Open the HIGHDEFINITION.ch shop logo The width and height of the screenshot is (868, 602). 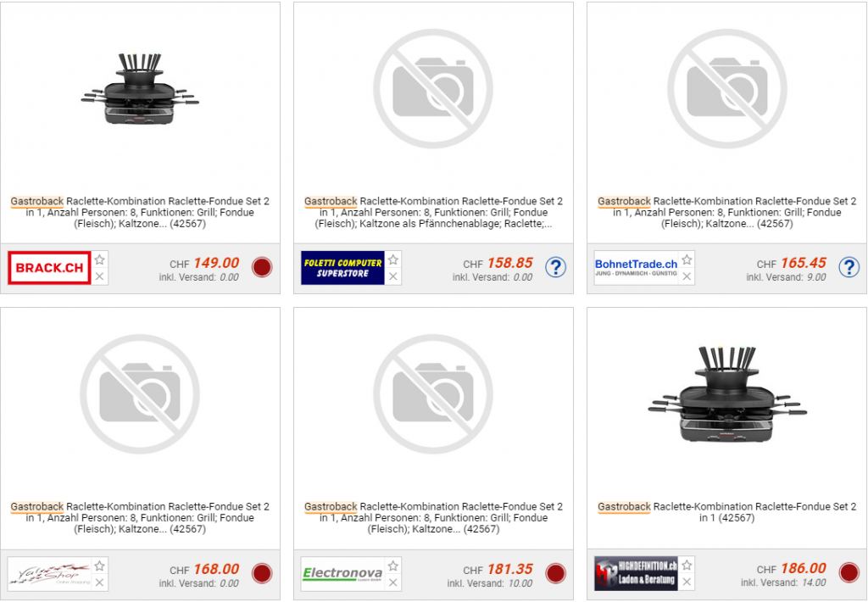636,573
